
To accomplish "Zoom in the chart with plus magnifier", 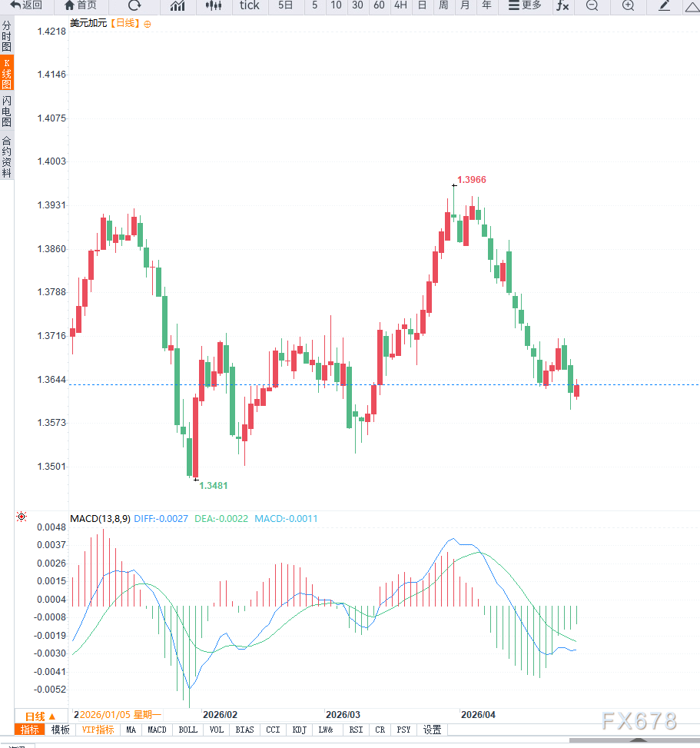I will 629,5.
